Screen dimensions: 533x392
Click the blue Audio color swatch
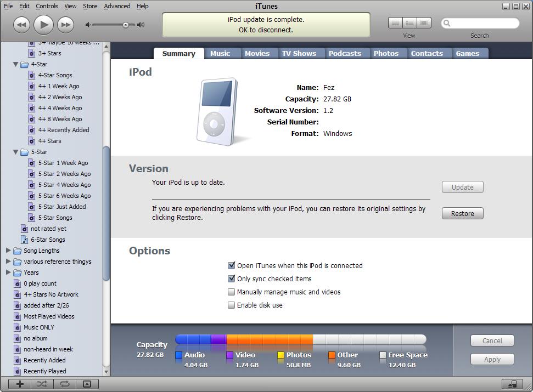point(178,355)
